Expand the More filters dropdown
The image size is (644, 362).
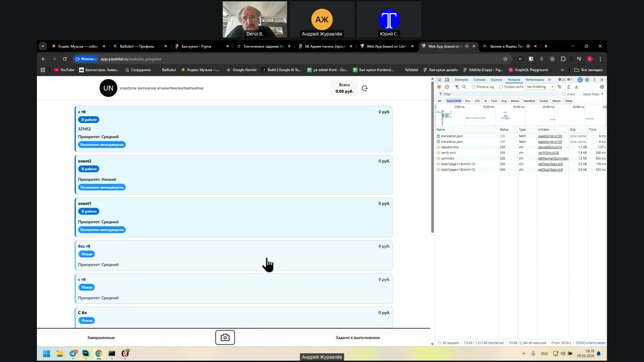pyautogui.click(x=592, y=94)
